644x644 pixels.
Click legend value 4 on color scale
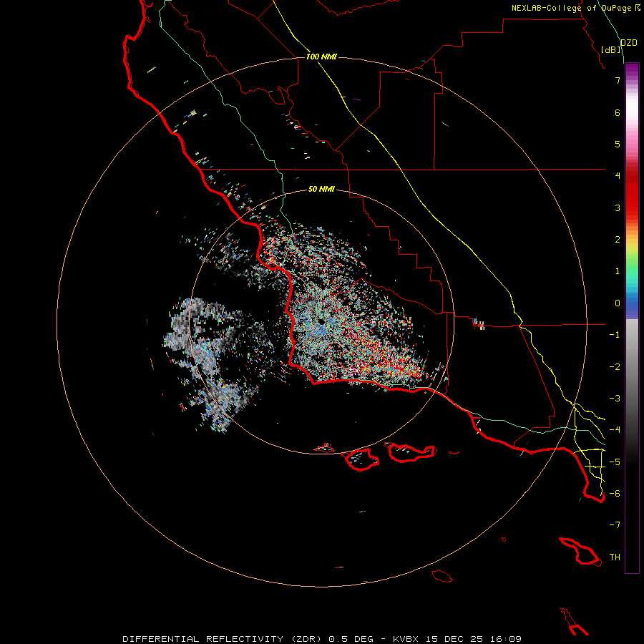(618, 176)
